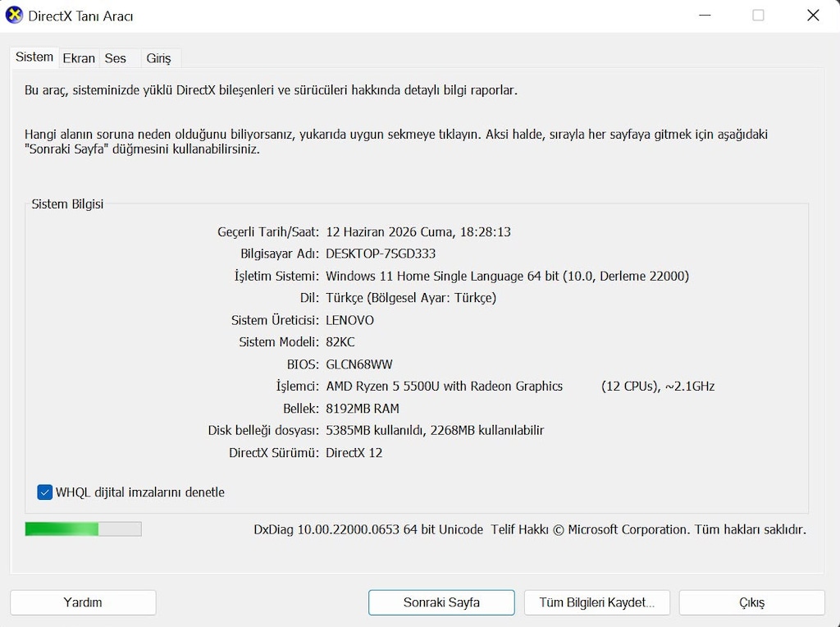Click the Sistem Üreticisi label

click(275, 320)
